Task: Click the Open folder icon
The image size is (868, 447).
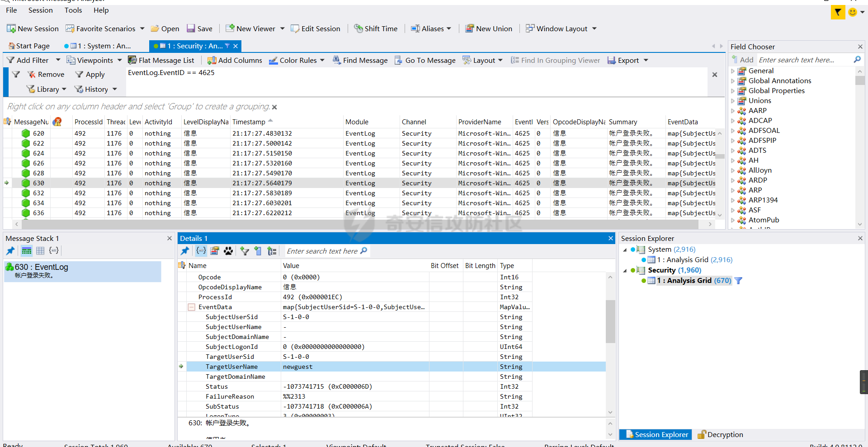Action: [155, 28]
